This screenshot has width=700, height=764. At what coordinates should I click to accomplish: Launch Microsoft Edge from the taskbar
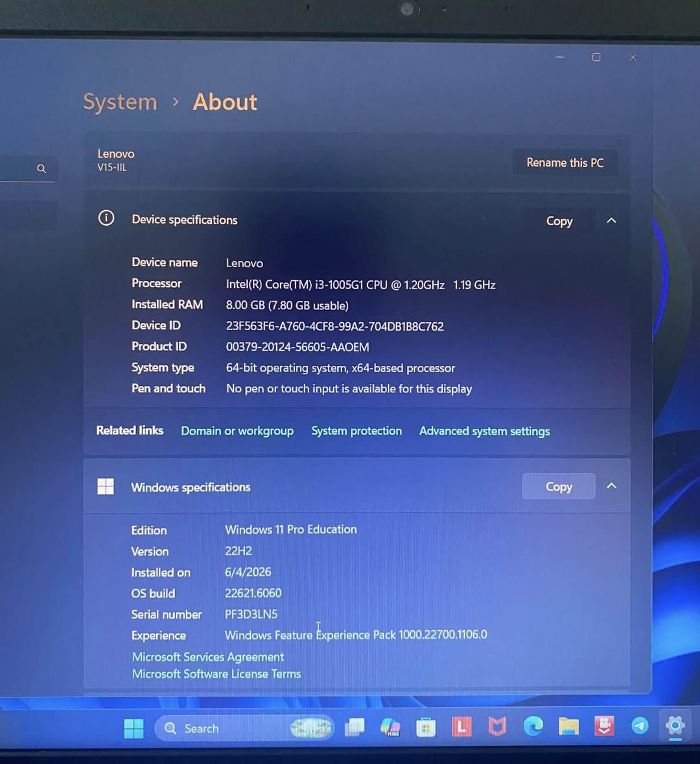click(533, 726)
